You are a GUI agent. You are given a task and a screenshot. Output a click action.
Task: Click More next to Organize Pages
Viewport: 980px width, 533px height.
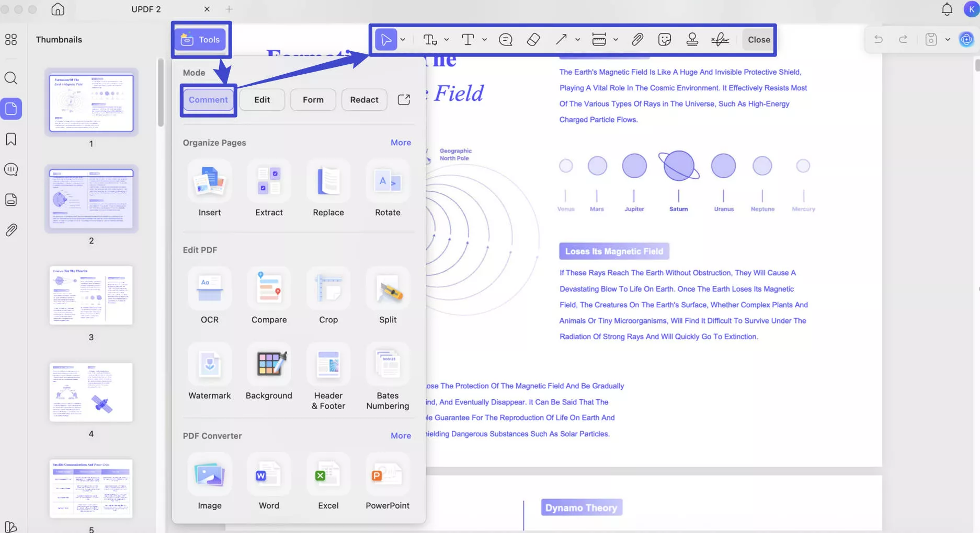pyautogui.click(x=401, y=142)
